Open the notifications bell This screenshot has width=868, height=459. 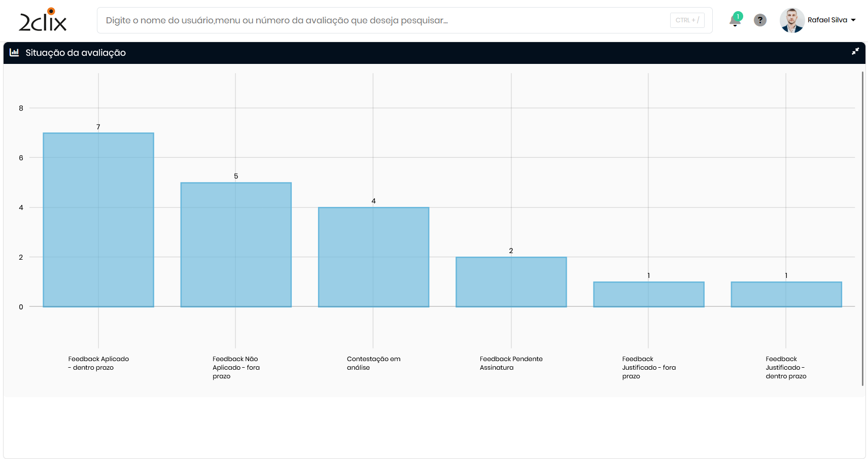pos(734,21)
